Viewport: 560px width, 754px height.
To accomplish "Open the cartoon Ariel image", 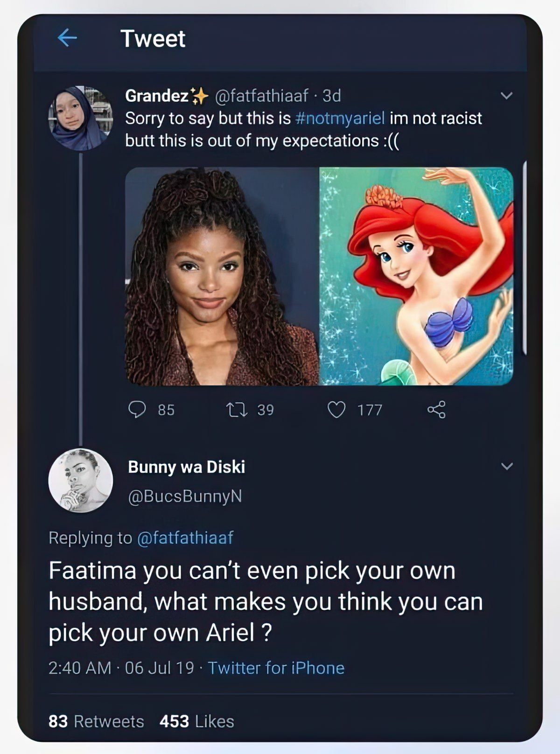I will click(416, 276).
